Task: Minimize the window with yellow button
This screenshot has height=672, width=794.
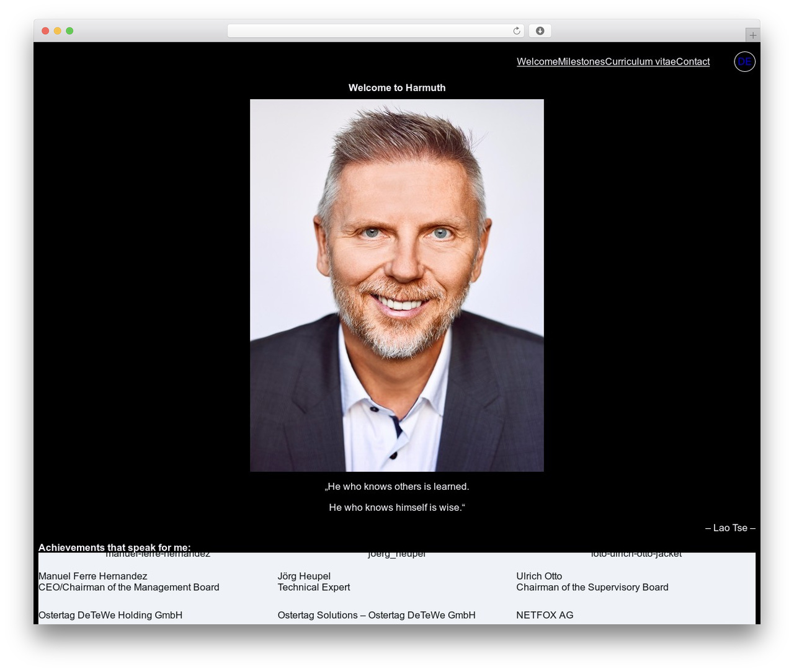Action: 58,31
